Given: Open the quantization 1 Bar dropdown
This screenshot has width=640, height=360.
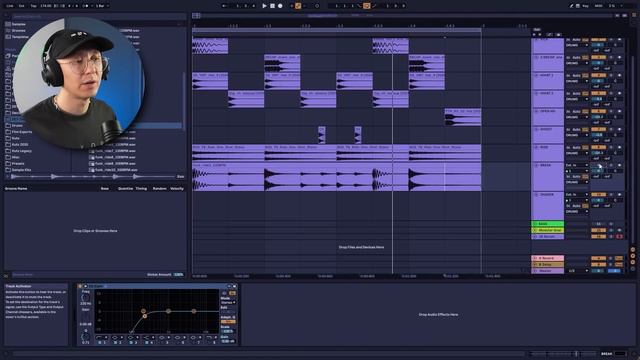Looking at the screenshot, I should click(102, 6).
